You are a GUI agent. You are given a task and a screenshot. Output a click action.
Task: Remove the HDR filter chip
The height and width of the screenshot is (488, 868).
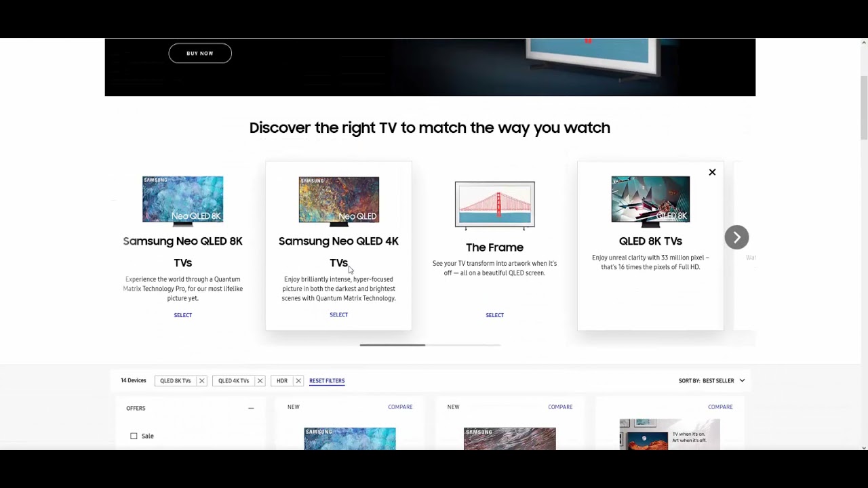pos(298,381)
